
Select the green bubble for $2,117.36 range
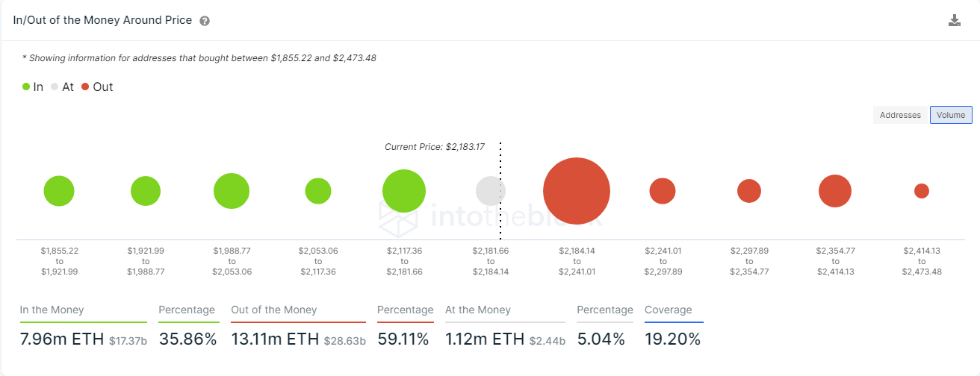tap(404, 191)
